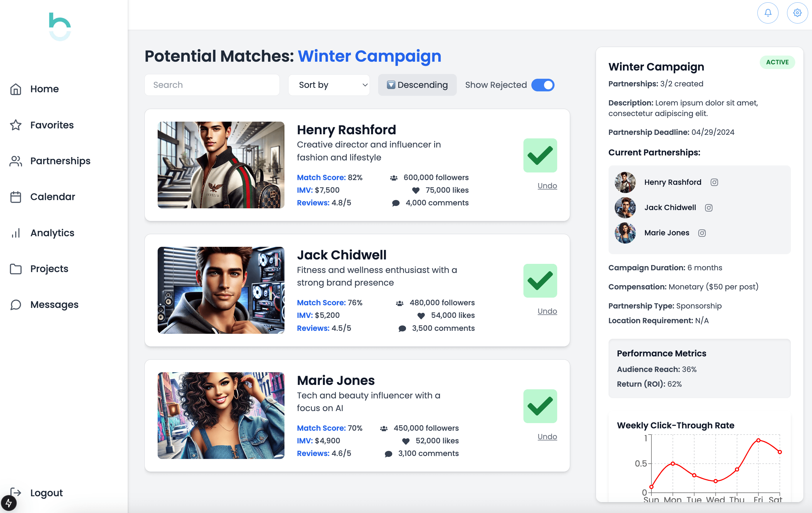Open the Partnerships panel icon

16,161
